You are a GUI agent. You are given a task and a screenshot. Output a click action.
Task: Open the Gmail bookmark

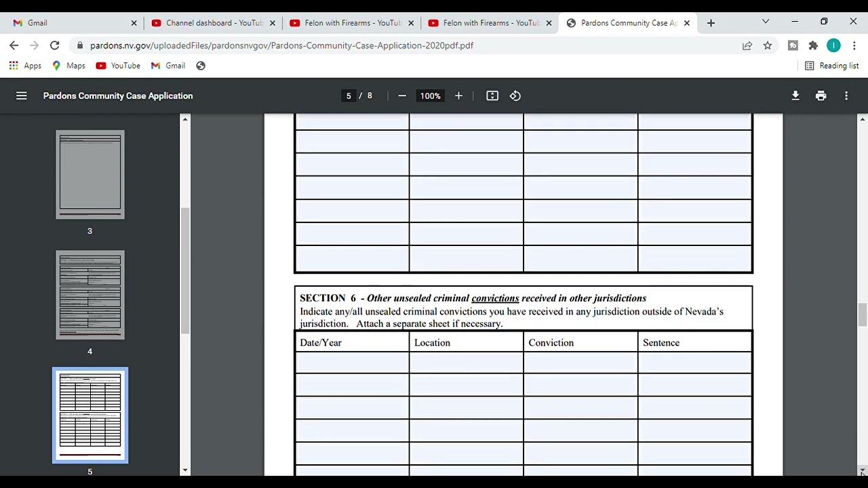pos(168,66)
